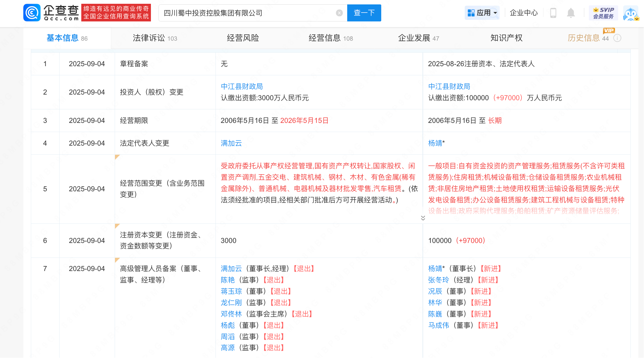This screenshot has height=358, width=644.
Task: Clear search field with X icon
Action: click(339, 13)
